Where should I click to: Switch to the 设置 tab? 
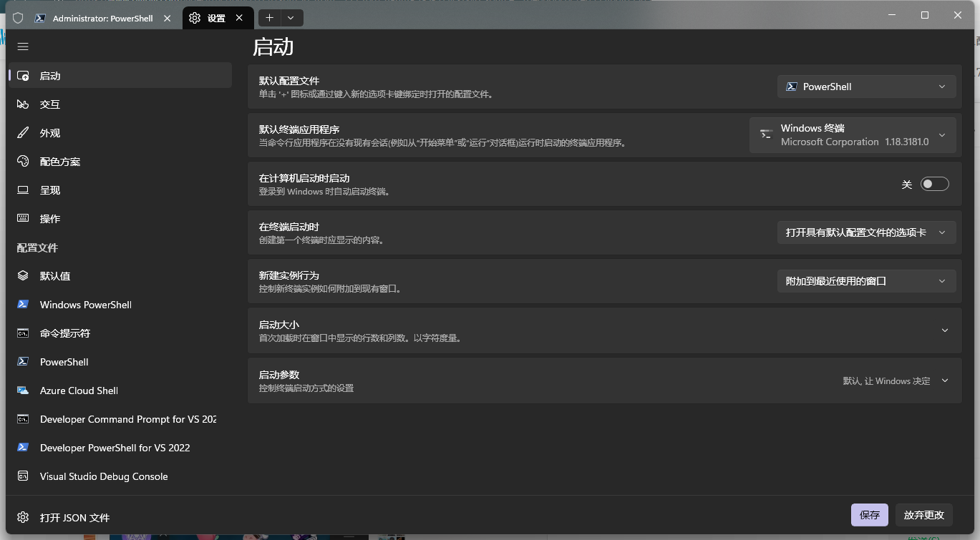(x=217, y=19)
